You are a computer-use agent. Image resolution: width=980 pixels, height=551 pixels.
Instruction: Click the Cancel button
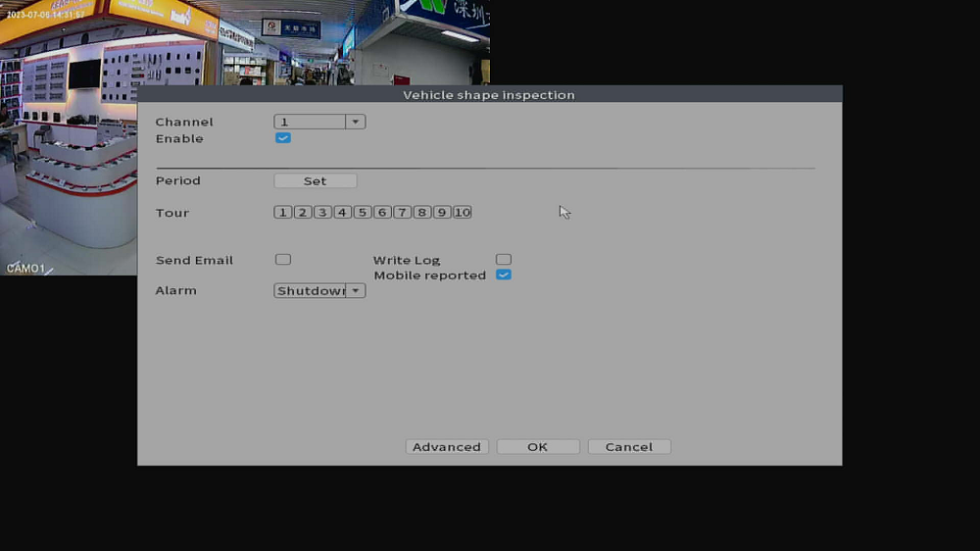629,447
